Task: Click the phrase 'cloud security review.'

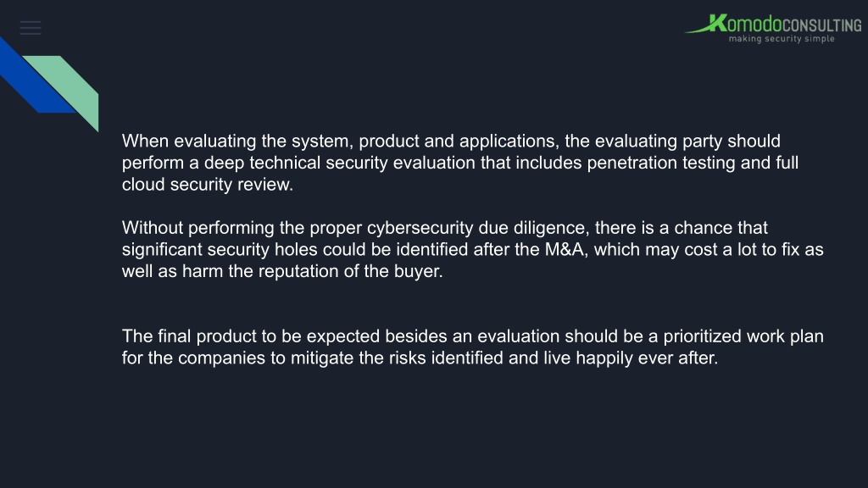Action: pos(208,184)
